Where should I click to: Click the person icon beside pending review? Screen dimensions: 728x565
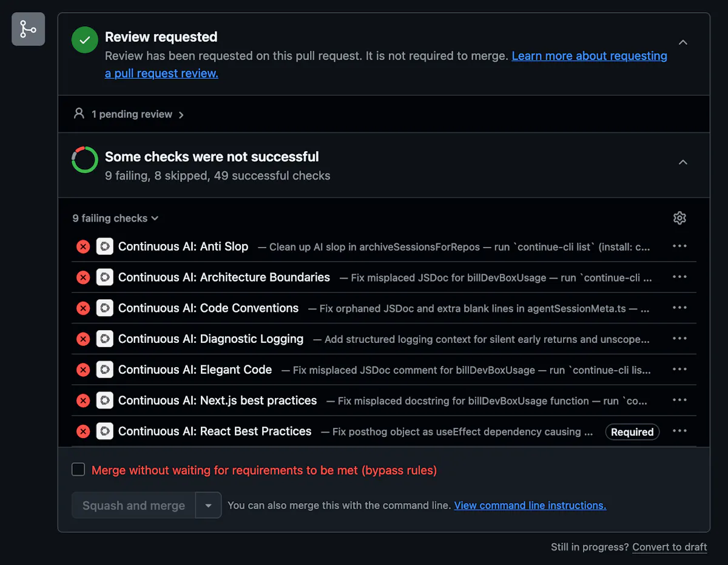(x=79, y=113)
